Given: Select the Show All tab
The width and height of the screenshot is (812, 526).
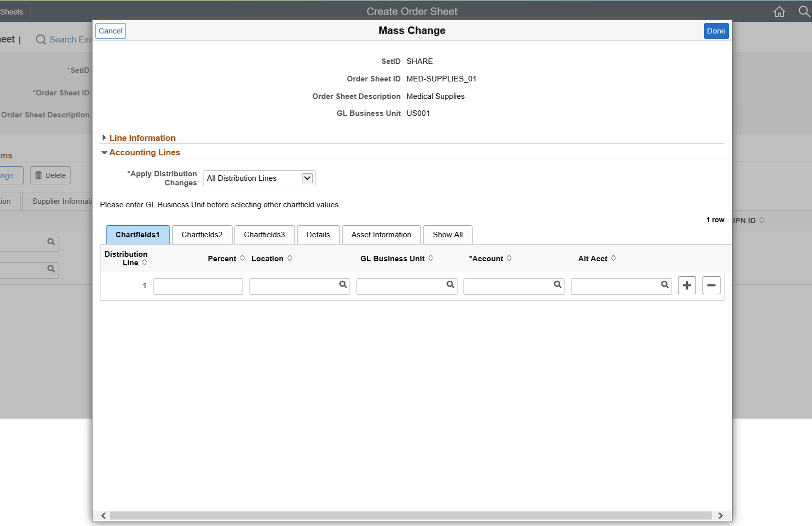Looking at the screenshot, I should (448, 235).
